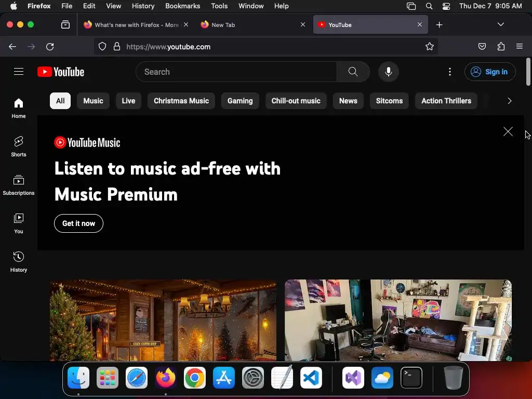Open YouTube settings three-dot menu
The width and height of the screenshot is (532, 399).
[x=449, y=72]
